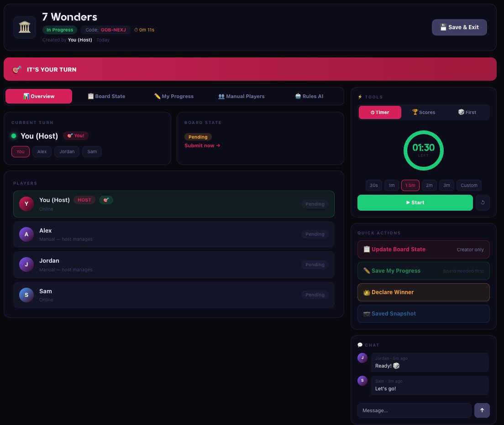Select Jordan's player row
This screenshot has width=504, height=425.
coord(174,265)
